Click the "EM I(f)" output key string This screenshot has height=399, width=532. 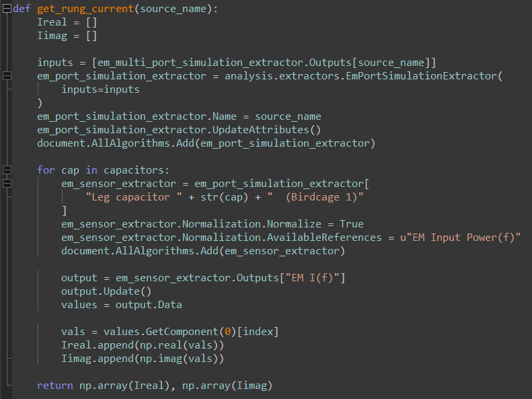[312, 278]
